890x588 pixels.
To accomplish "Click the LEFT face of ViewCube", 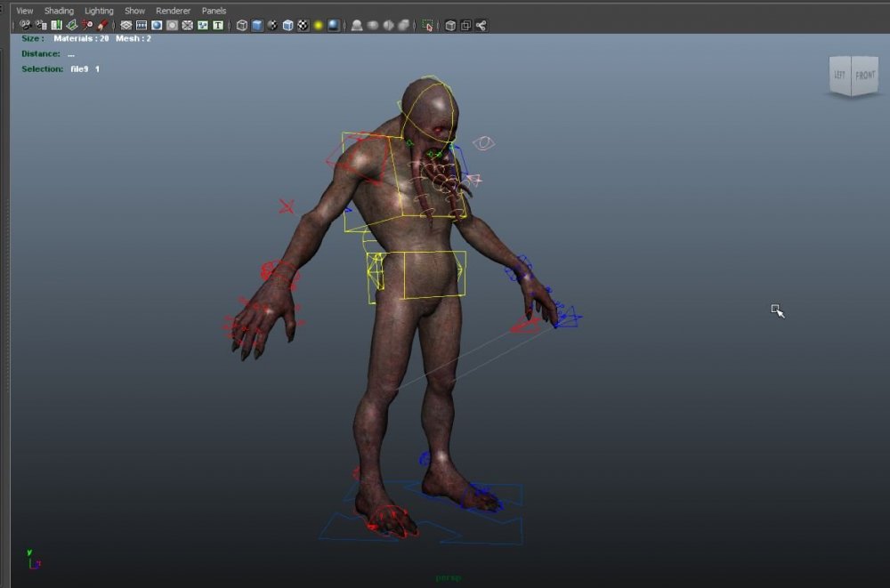I will pyautogui.click(x=839, y=76).
